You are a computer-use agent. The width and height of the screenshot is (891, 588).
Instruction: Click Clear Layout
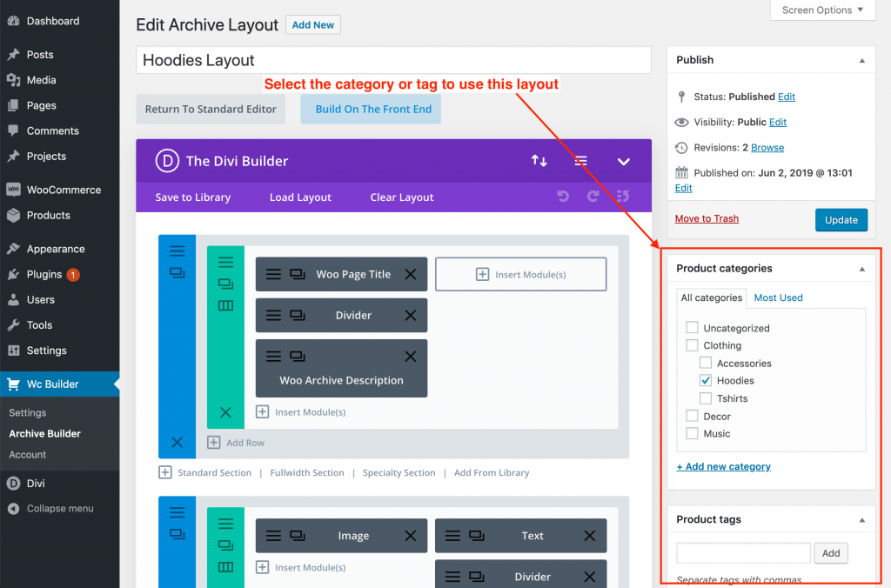tap(402, 197)
